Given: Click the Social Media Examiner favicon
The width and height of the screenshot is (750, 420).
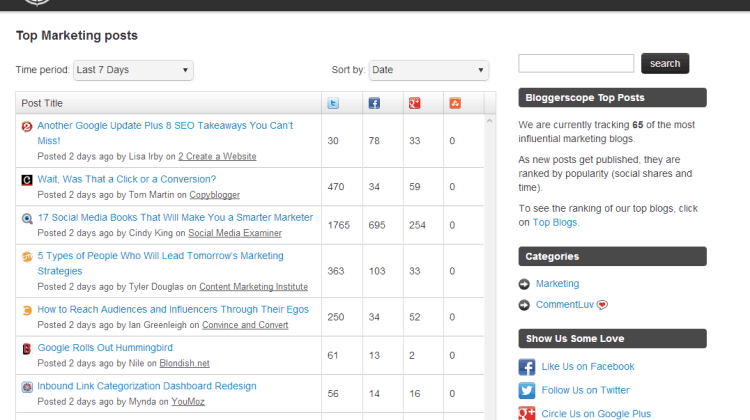Looking at the screenshot, I should click(x=27, y=218).
